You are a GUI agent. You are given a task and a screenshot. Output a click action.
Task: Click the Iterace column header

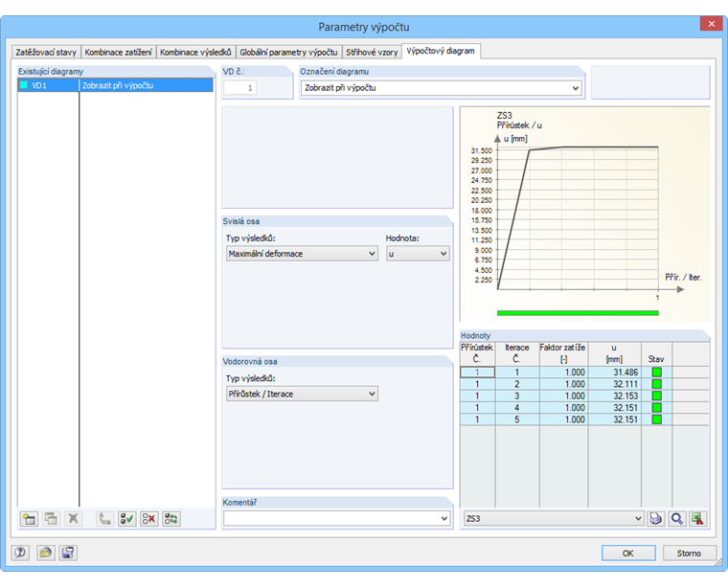(x=517, y=353)
